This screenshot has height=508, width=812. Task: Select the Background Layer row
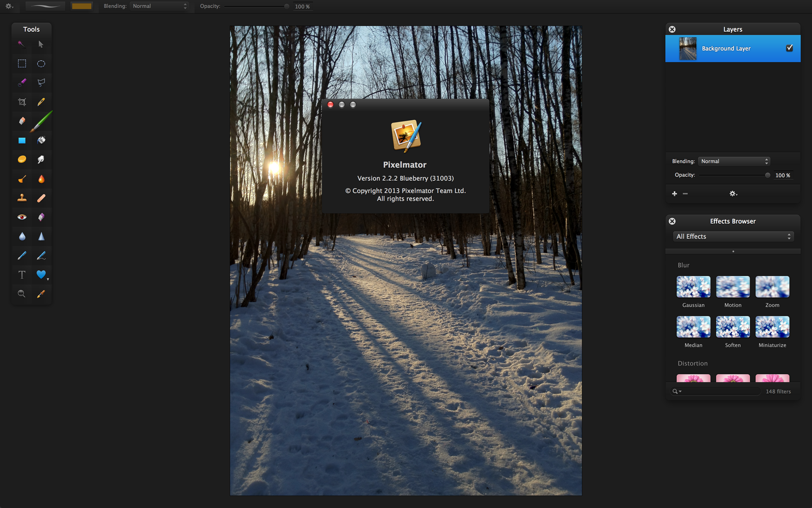733,48
